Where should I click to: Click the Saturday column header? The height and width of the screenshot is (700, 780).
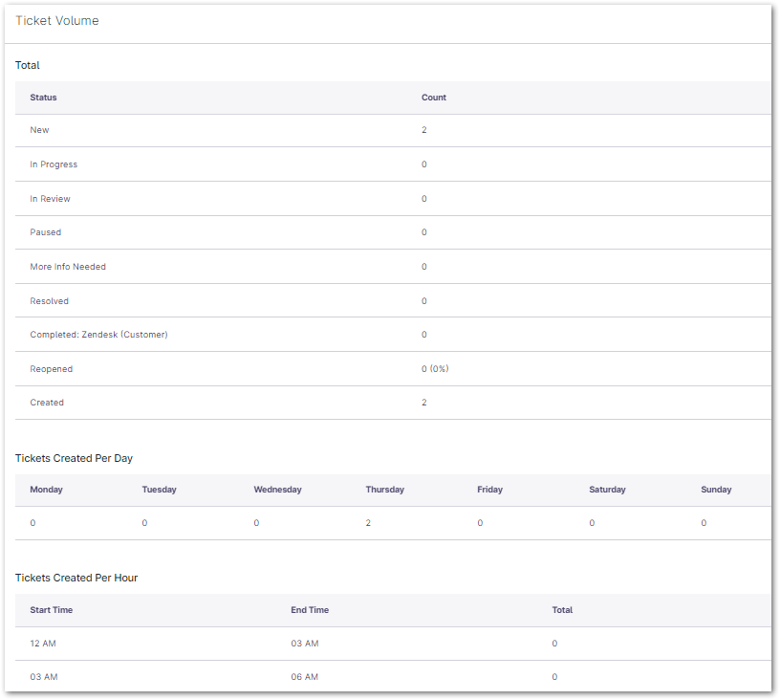[x=607, y=490]
